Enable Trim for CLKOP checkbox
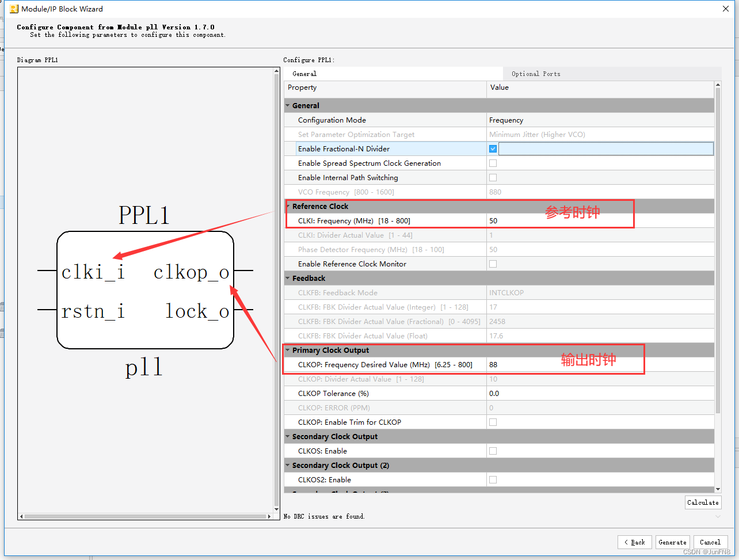Image resolution: width=739 pixels, height=560 pixels. [493, 422]
